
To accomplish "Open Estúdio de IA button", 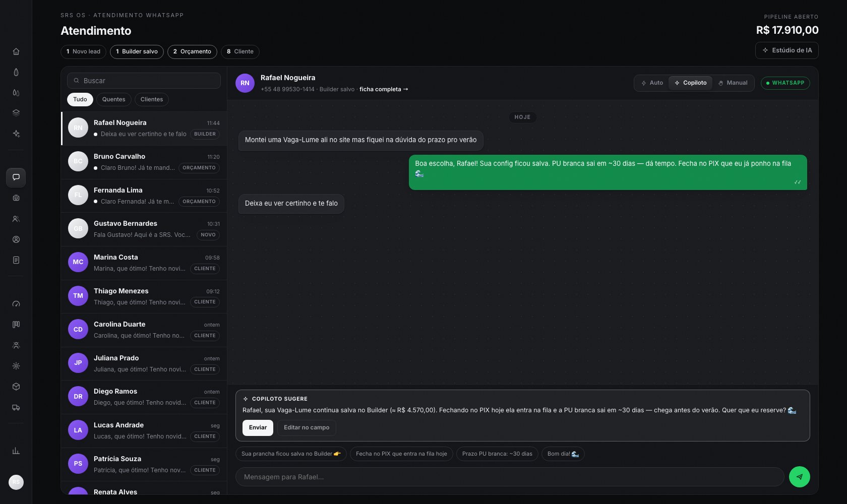I will tap(786, 50).
